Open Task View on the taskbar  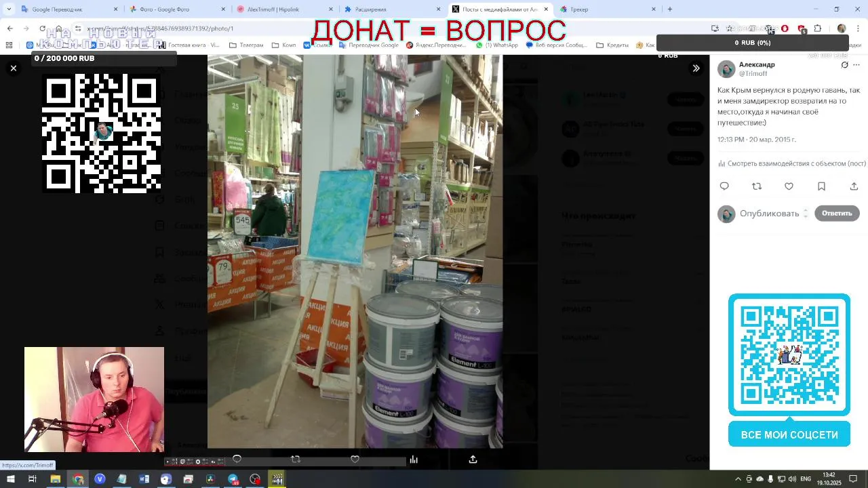click(x=32, y=479)
